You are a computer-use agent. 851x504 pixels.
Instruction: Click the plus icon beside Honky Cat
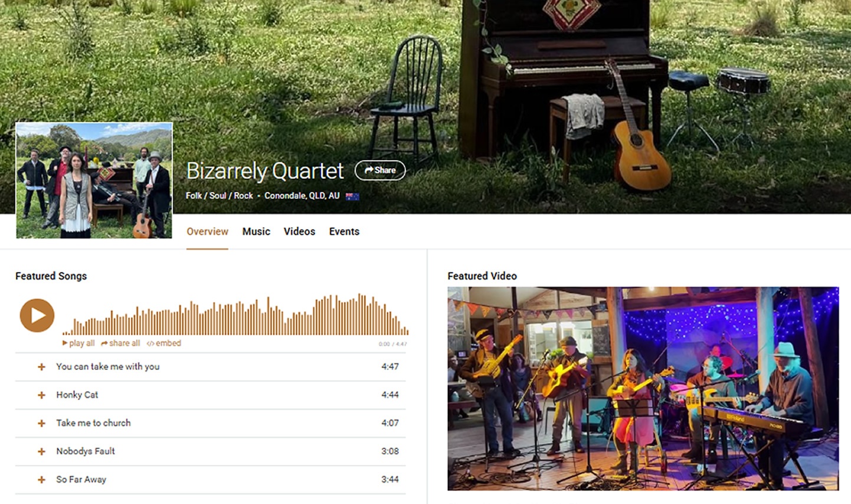coord(41,395)
